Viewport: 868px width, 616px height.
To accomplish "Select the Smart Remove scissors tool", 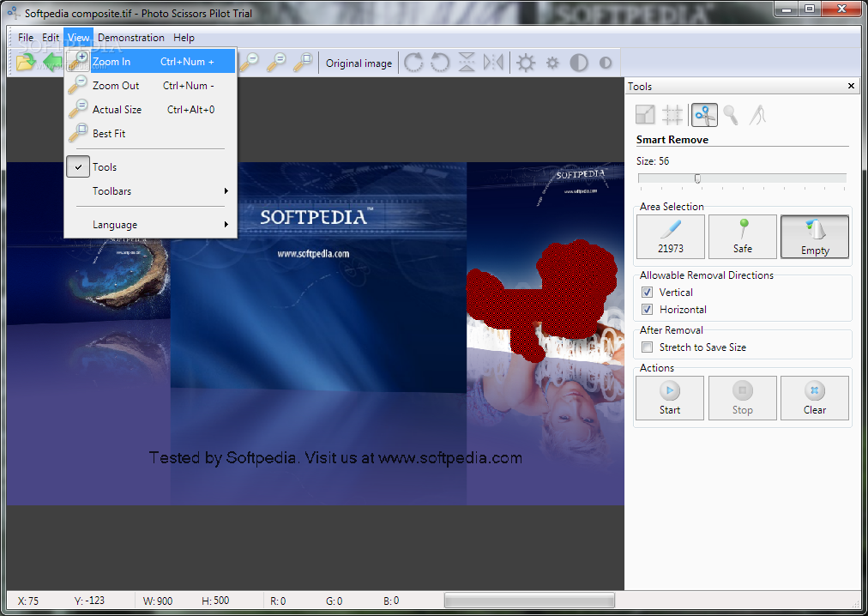I will tap(705, 115).
